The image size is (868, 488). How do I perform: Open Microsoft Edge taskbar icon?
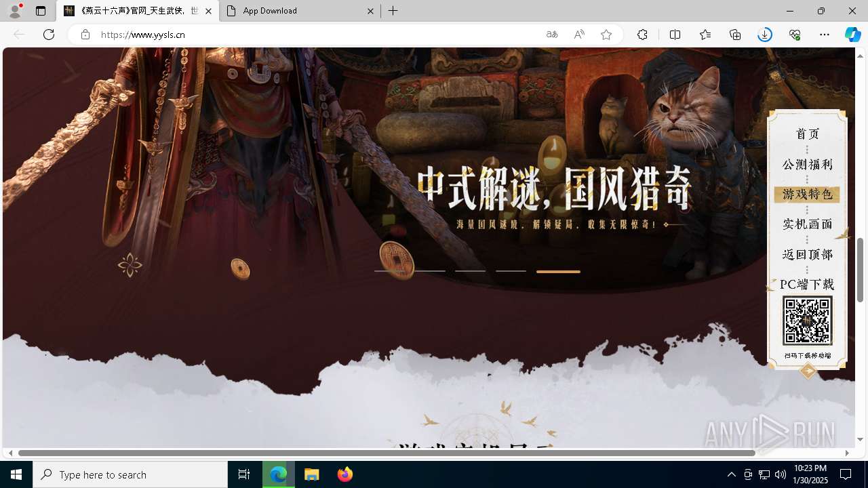pyautogui.click(x=279, y=474)
